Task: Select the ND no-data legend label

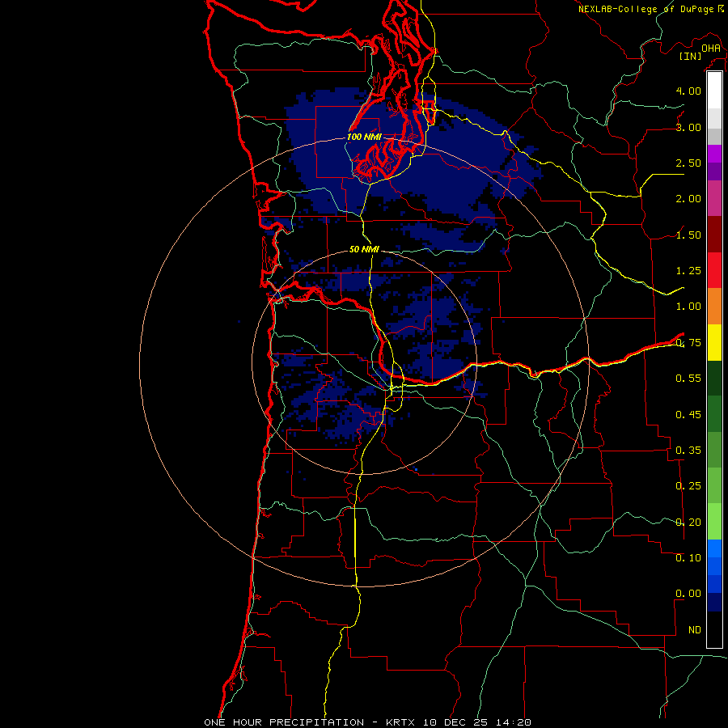Action: coord(695,630)
